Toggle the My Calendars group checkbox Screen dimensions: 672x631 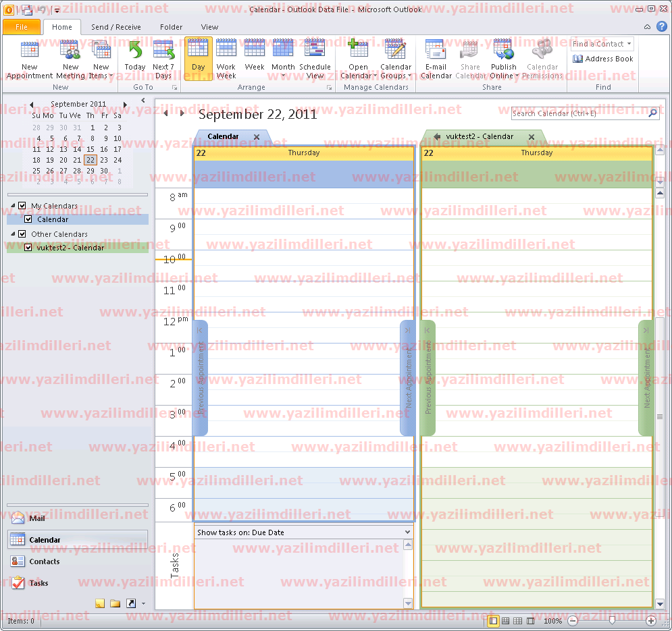(x=22, y=206)
